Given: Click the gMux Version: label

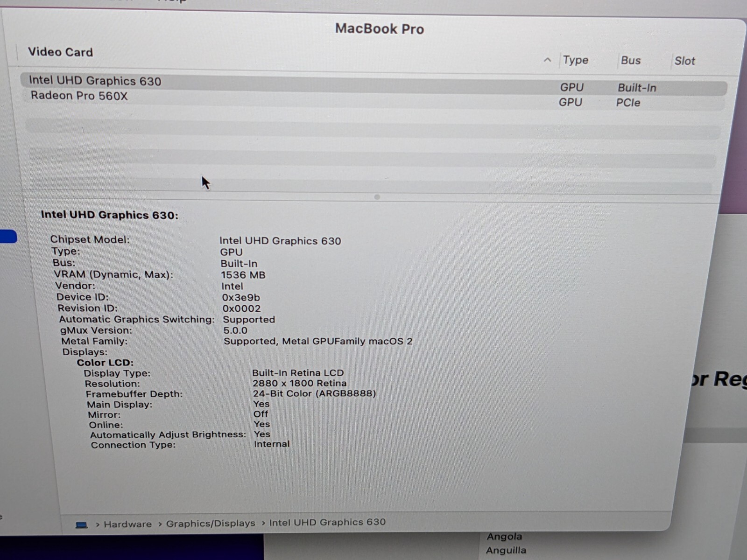Looking at the screenshot, I should click(96, 330).
